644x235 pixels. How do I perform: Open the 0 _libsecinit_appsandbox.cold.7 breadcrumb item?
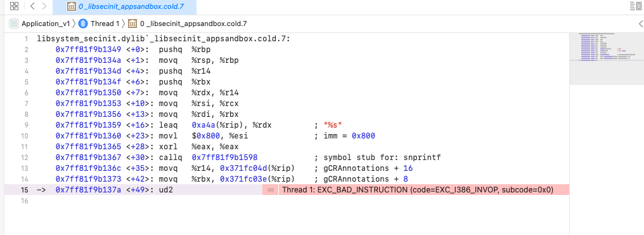(x=193, y=23)
